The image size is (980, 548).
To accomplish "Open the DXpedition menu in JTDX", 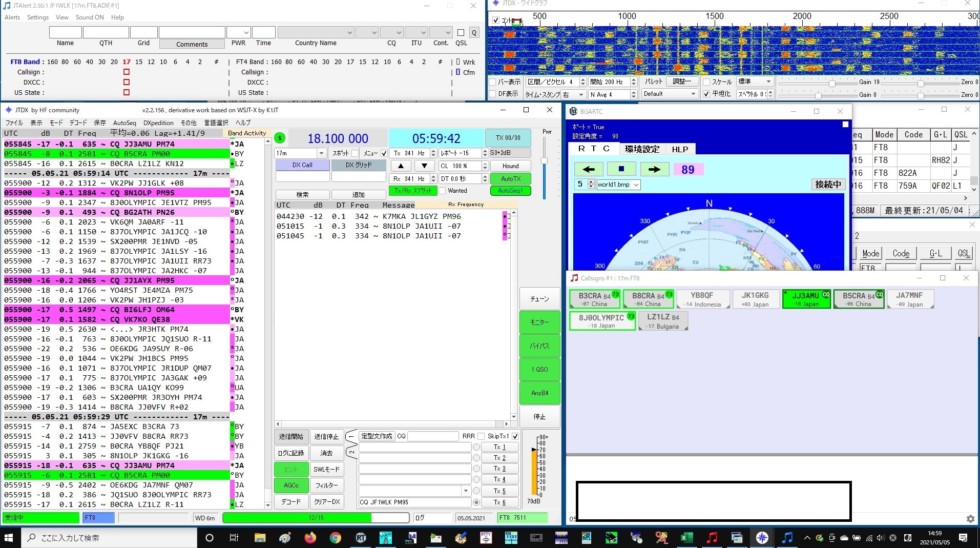I will [158, 123].
